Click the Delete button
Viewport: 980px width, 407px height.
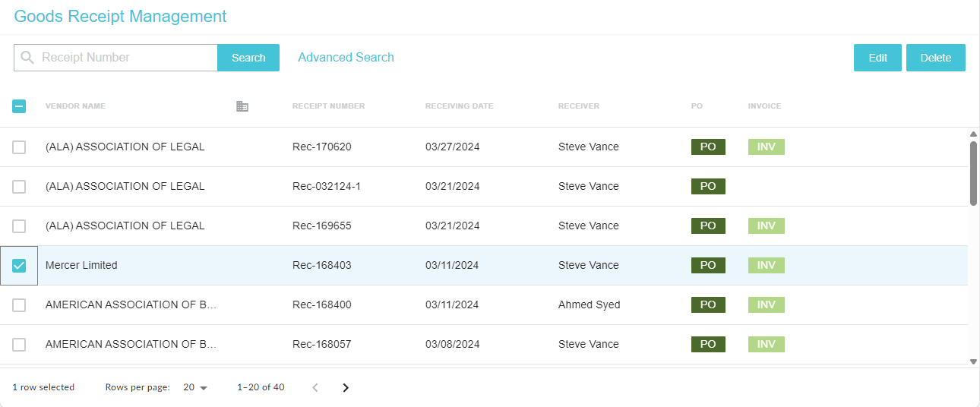click(935, 58)
